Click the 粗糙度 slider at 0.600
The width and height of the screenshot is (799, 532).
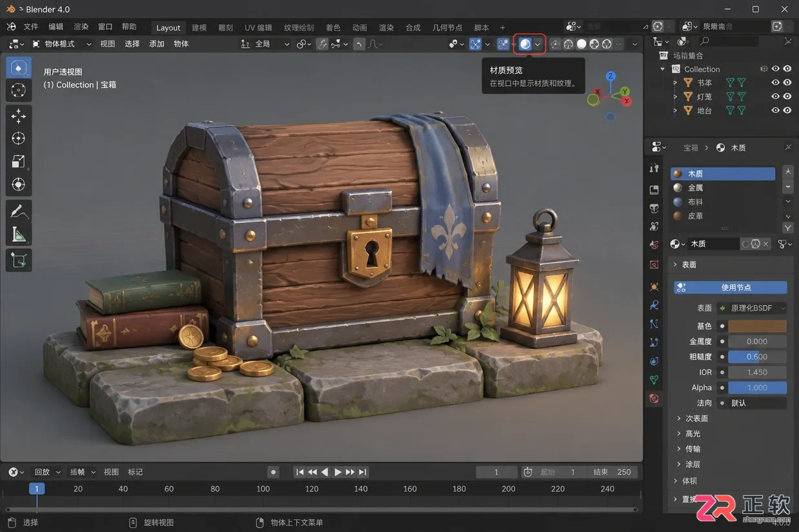(x=758, y=357)
